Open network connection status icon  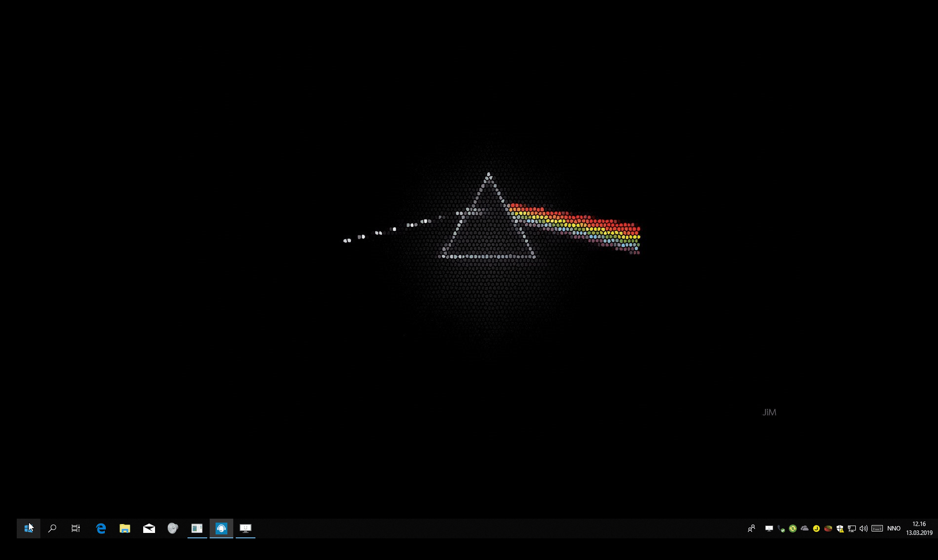(x=852, y=529)
